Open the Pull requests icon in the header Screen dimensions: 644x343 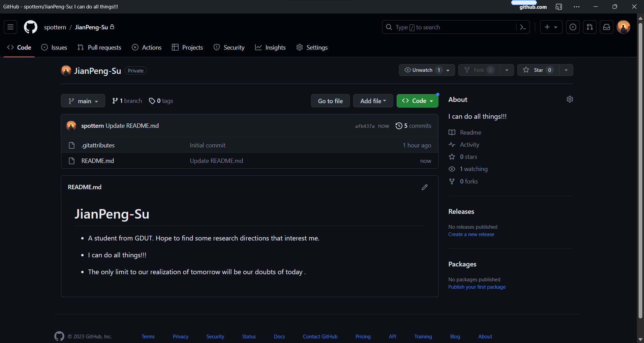[x=590, y=27]
